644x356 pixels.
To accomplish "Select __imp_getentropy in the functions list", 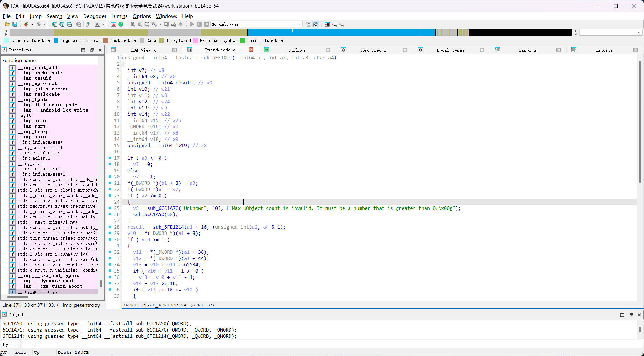I will pyautogui.click(x=38, y=291).
